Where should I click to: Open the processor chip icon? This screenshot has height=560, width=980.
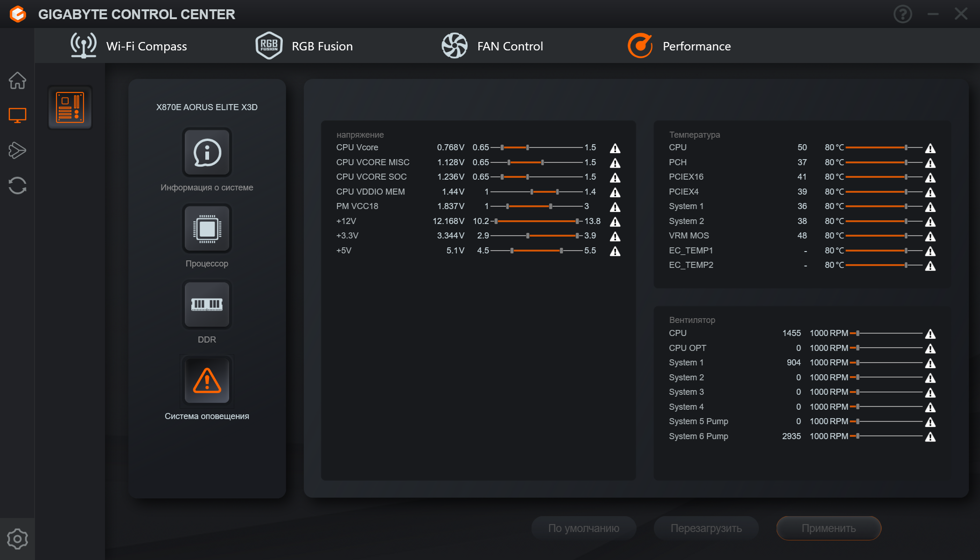[x=207, y=229]
